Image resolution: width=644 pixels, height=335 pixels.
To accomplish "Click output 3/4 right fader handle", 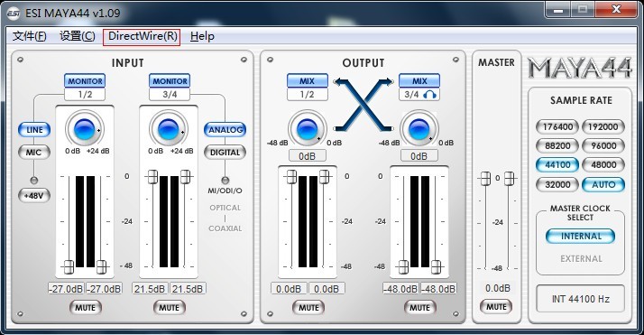I will pyautogui.click(x=437, y=266).
